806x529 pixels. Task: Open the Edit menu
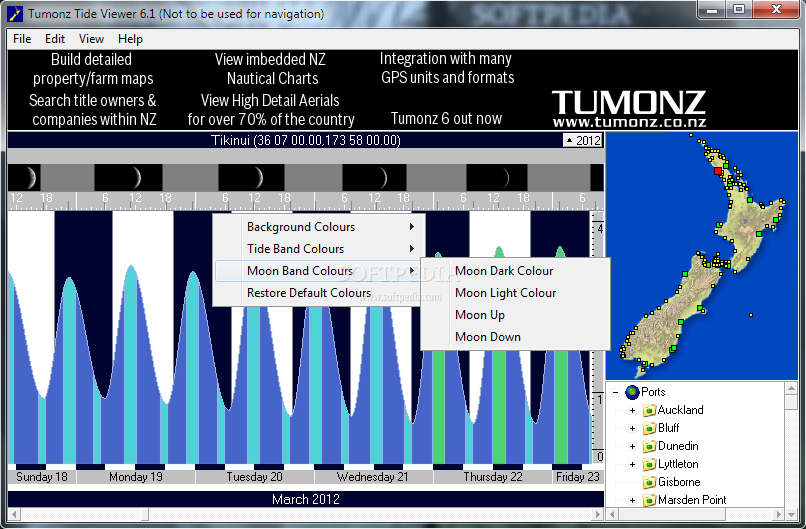(54, 39)
